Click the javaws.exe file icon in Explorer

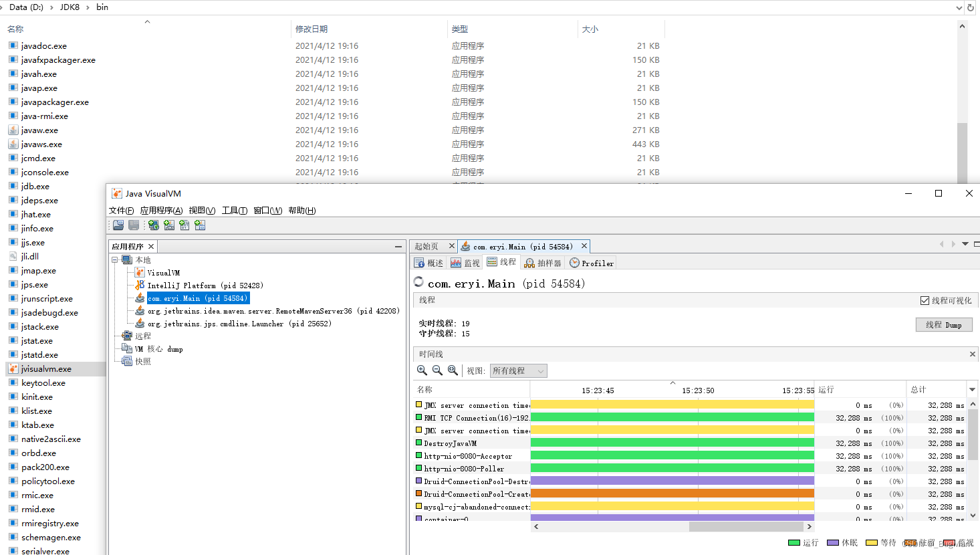pyautogui.click(x=13, y=144)
